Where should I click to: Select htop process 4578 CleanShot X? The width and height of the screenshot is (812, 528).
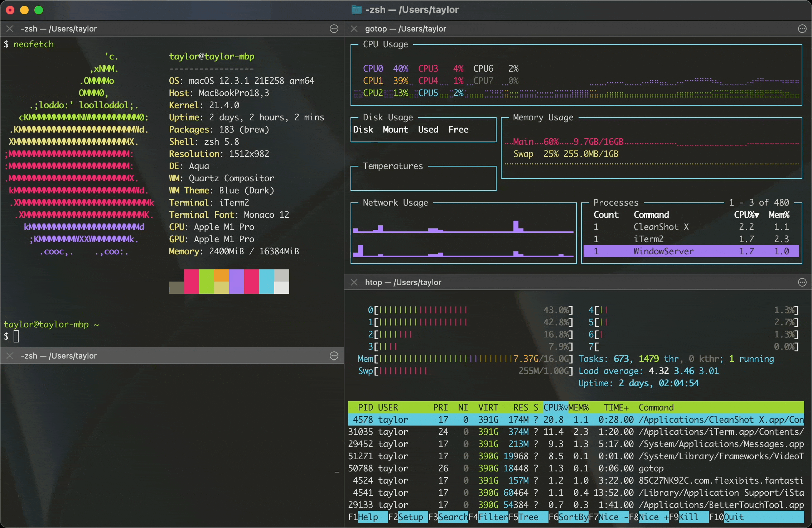point(576,419)
